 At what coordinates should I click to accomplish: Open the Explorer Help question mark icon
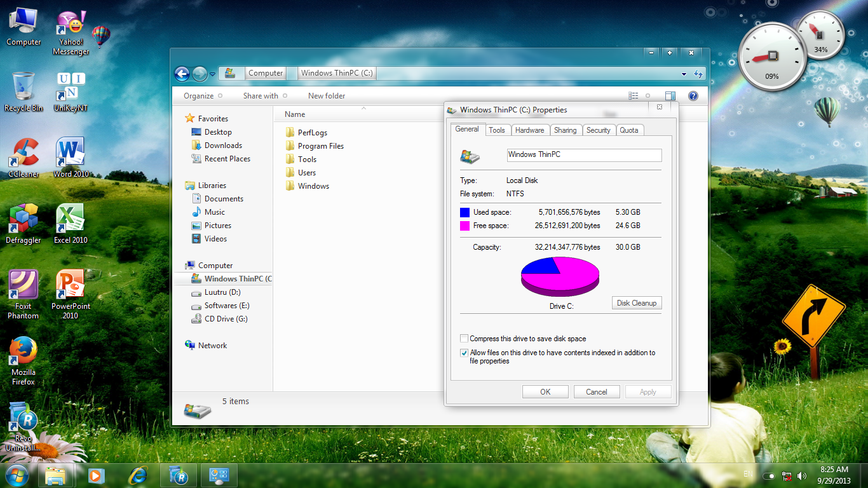point(693,96)
